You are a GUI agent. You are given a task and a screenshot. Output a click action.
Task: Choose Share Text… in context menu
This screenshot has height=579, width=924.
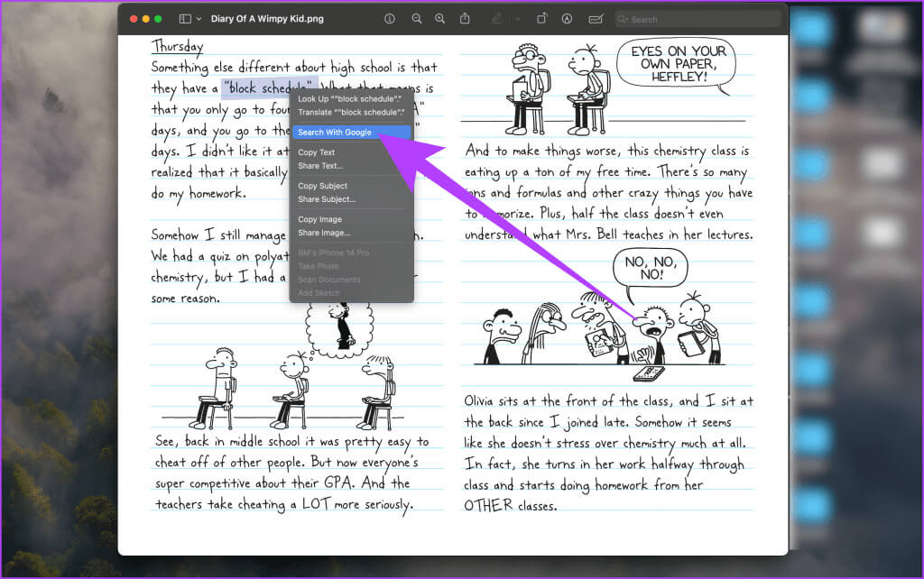351,166
